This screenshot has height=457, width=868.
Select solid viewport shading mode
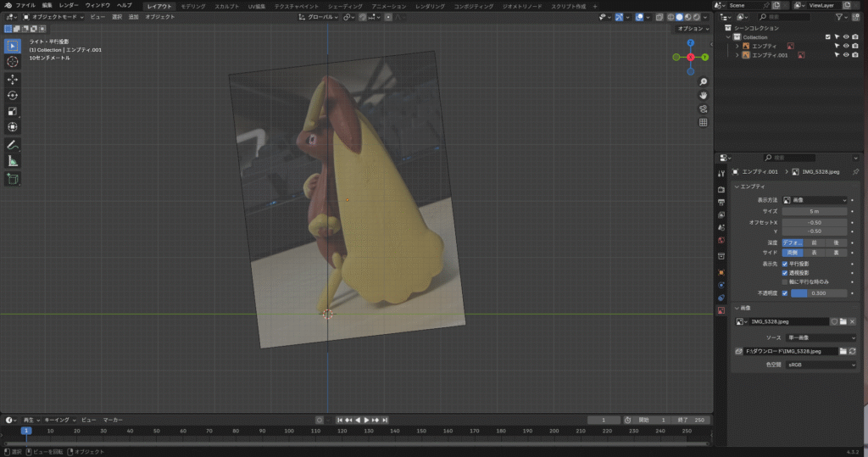click(x=680, y=17)
